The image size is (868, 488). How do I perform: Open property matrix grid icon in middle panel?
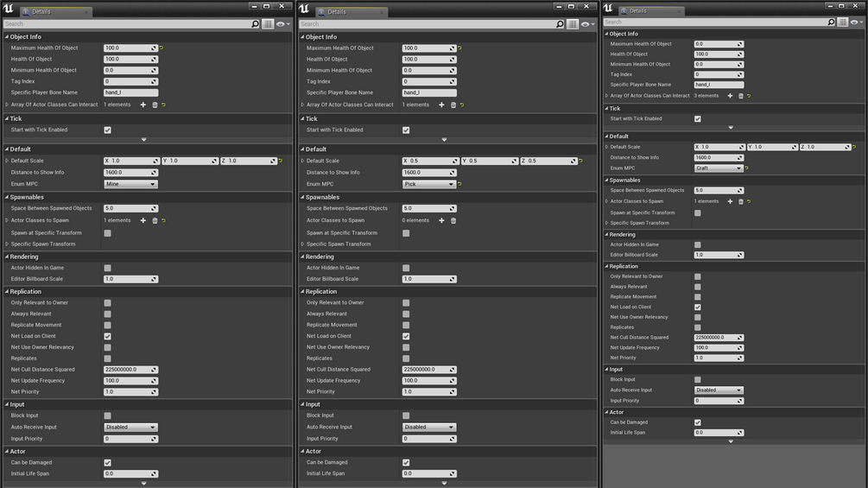(x=573, y=24)
